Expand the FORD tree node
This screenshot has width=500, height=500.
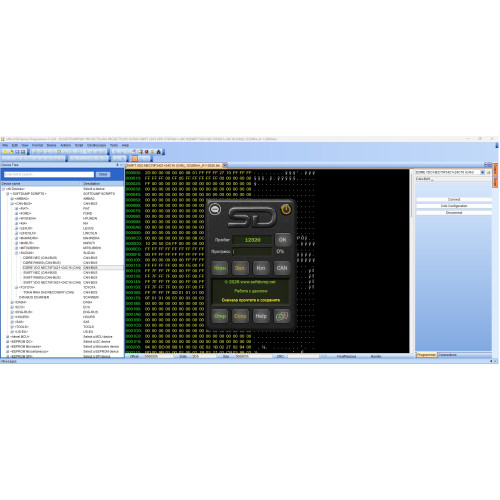[16, 213]
